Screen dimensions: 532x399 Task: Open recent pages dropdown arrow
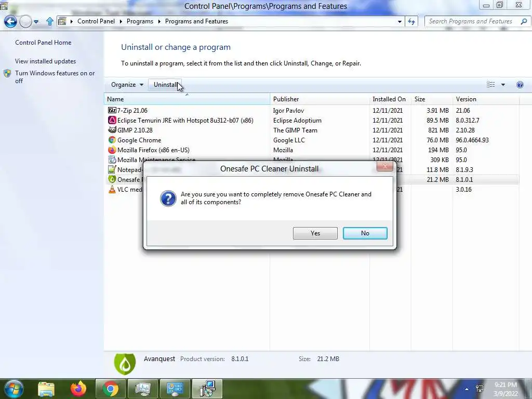[36, 22]
